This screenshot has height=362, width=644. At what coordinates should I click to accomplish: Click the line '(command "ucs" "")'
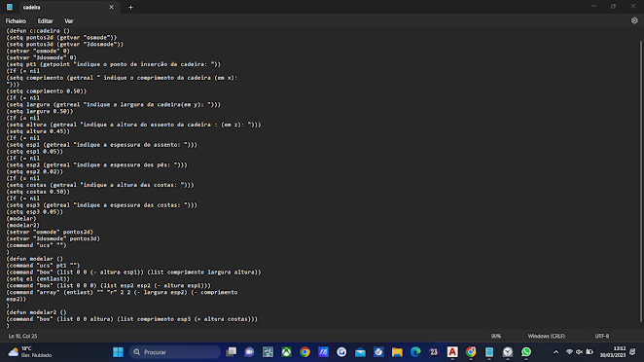tap(36, 245)
